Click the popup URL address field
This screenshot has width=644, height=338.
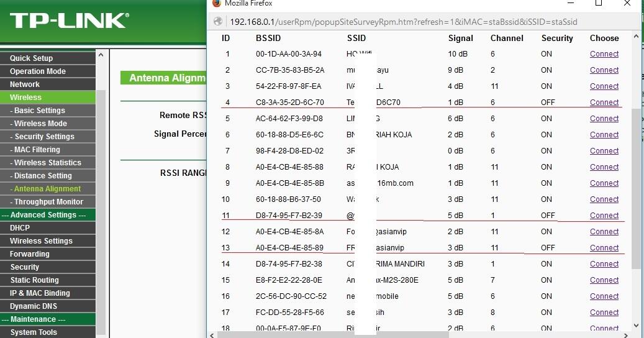(403, 22)
